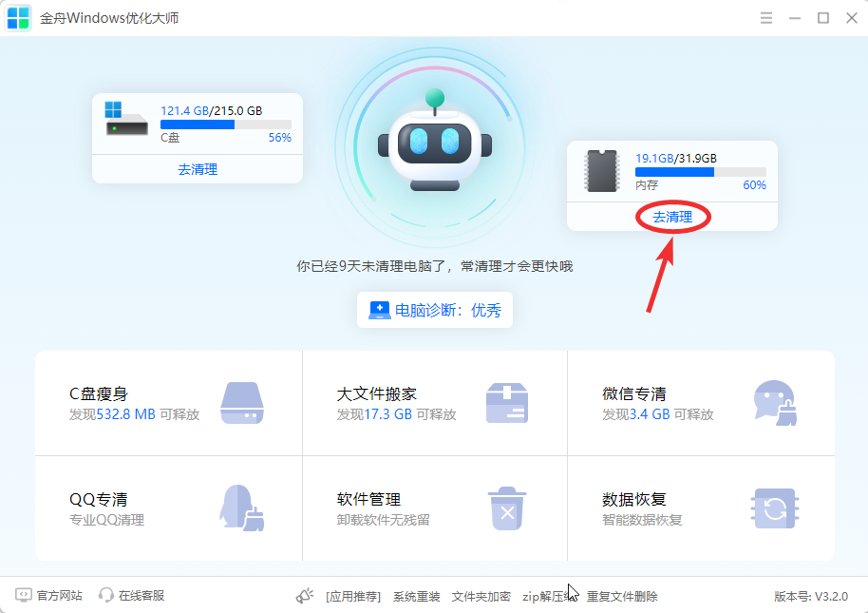
Task: Click the 官方网站 monitor icon
Action: coord(23,595)
